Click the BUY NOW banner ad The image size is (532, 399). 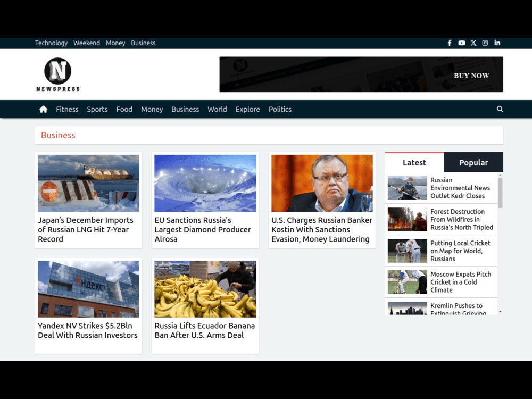[x=361, y=74]
